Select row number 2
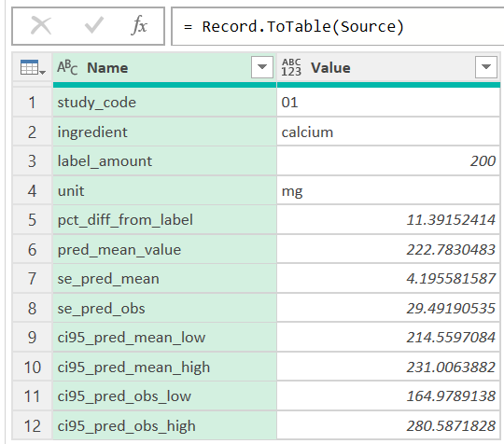Screen dimensions: 504x444 32,132
